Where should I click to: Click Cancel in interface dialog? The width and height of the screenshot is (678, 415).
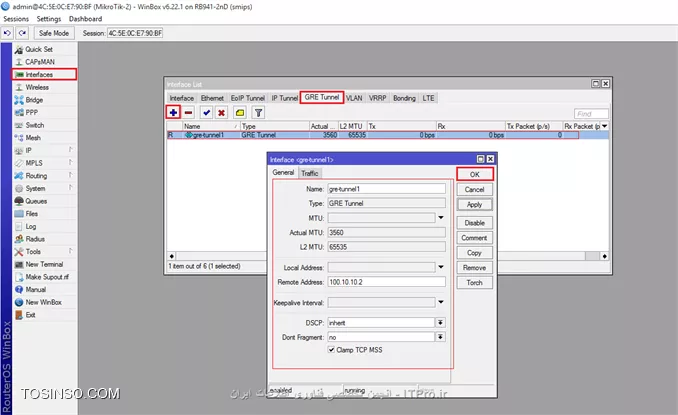click(474, 189)
